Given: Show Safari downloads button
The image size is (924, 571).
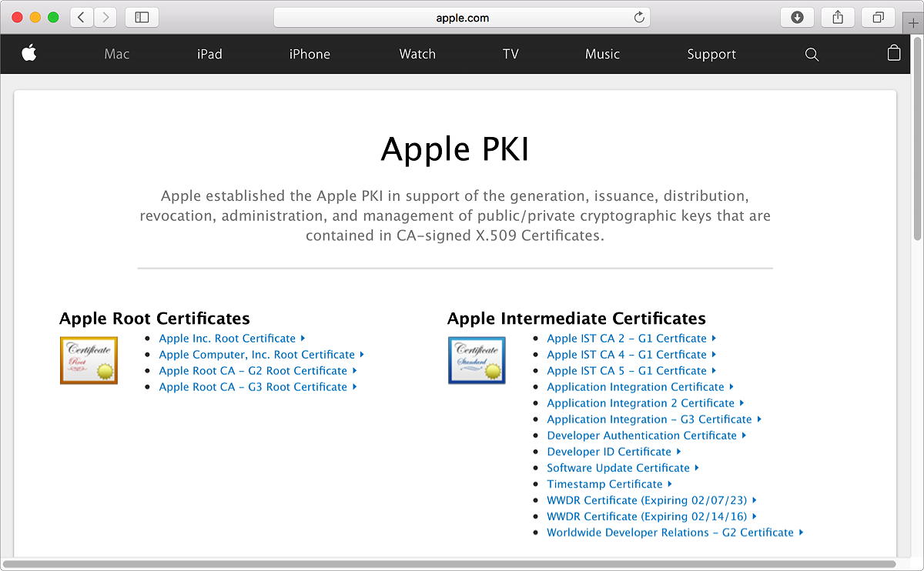Looking at the screenshot, I should (797, 17).
